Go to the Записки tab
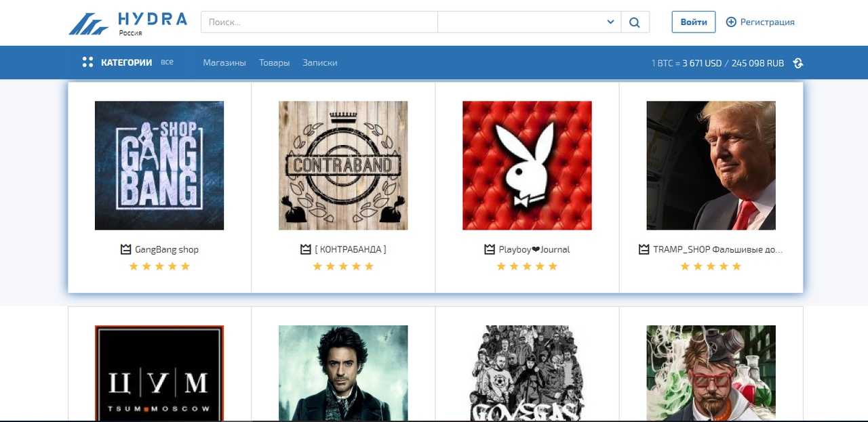 point(319,62)
